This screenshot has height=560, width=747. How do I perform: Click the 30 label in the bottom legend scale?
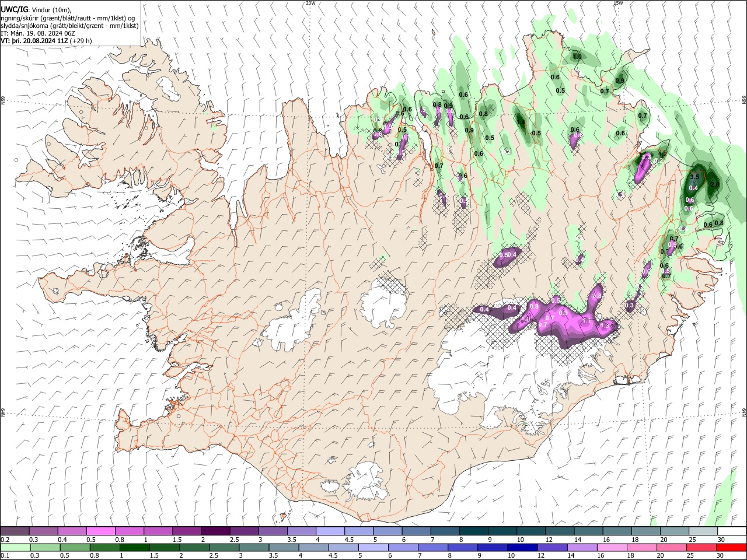tap(721, 555)
